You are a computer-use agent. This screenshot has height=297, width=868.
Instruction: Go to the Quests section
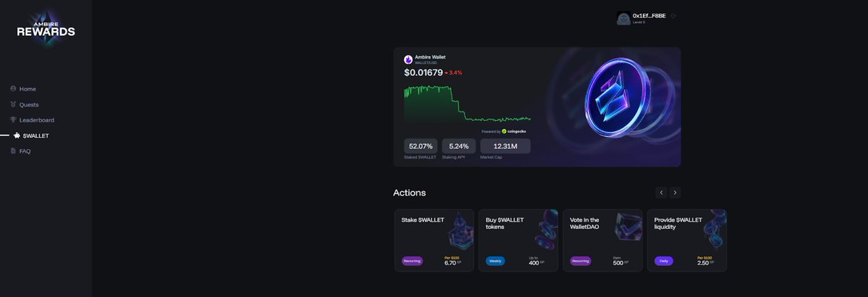click(29, 104)
